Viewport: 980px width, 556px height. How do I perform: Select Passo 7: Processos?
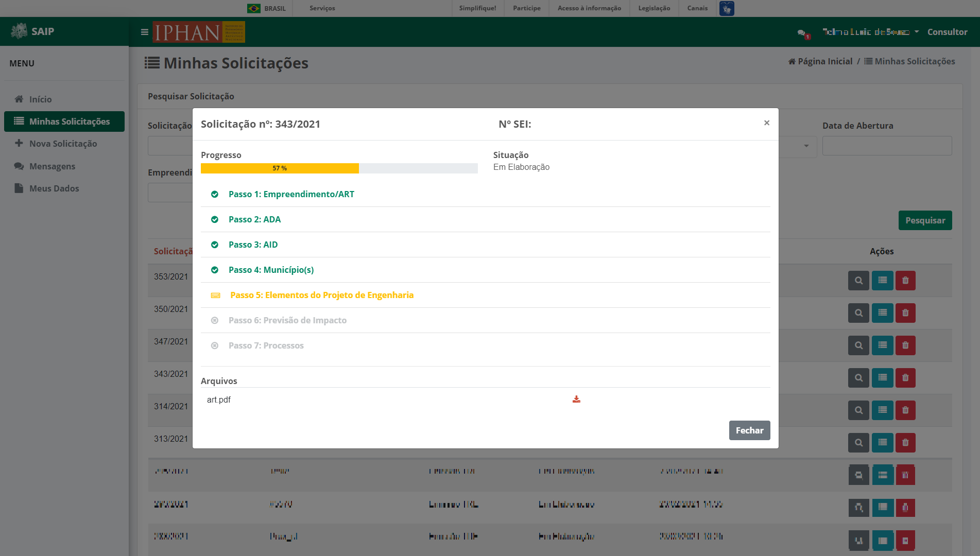point(266,345)
